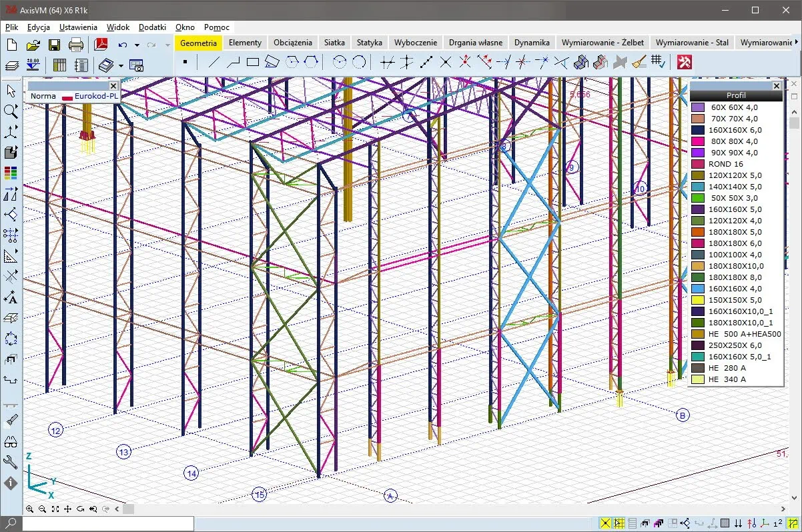Click the 160X160X 4,0 blue color swatch

pyautogui.click(x=698, y=289)
